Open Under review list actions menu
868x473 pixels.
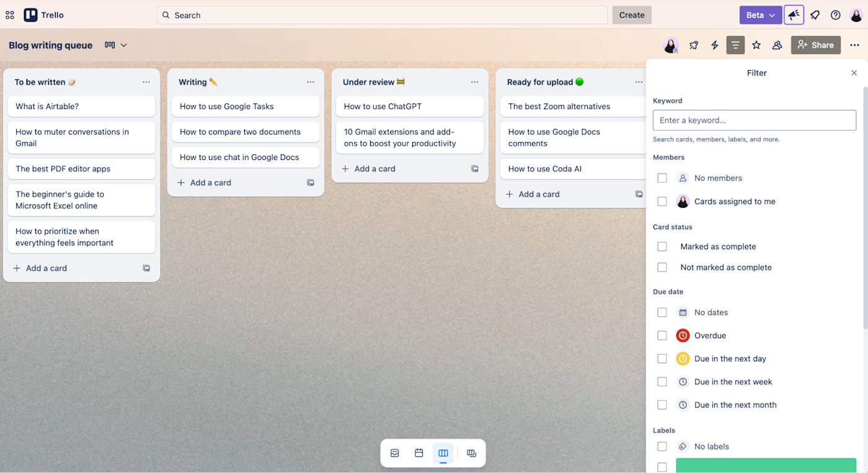pyautogui.click(x=475, y=82)
